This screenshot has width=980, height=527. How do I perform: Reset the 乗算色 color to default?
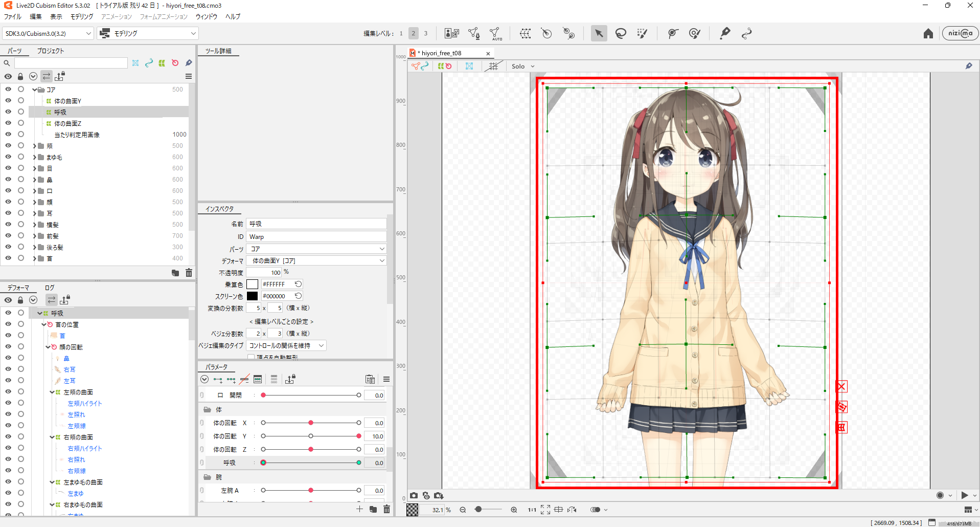coord(298,284)
